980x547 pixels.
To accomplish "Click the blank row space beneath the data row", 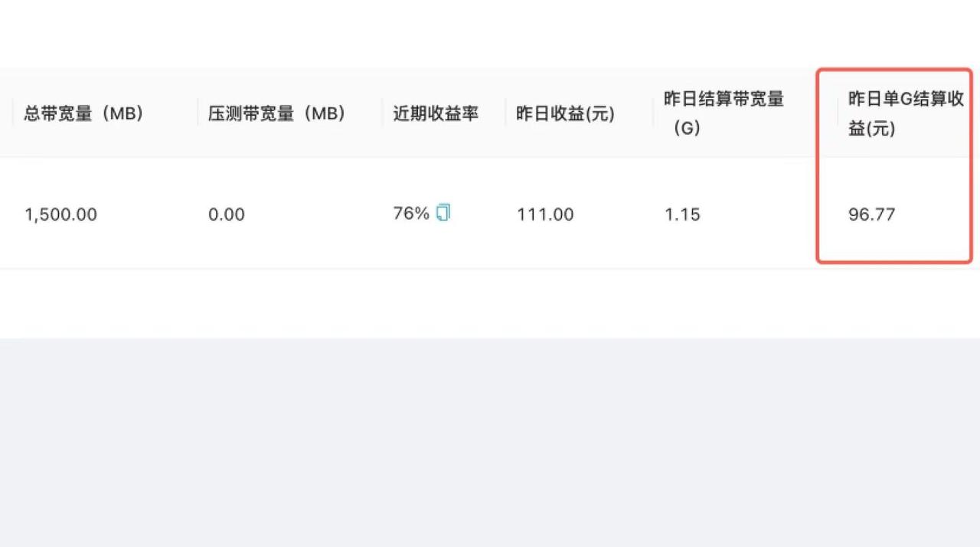I will tap(490, 303).
